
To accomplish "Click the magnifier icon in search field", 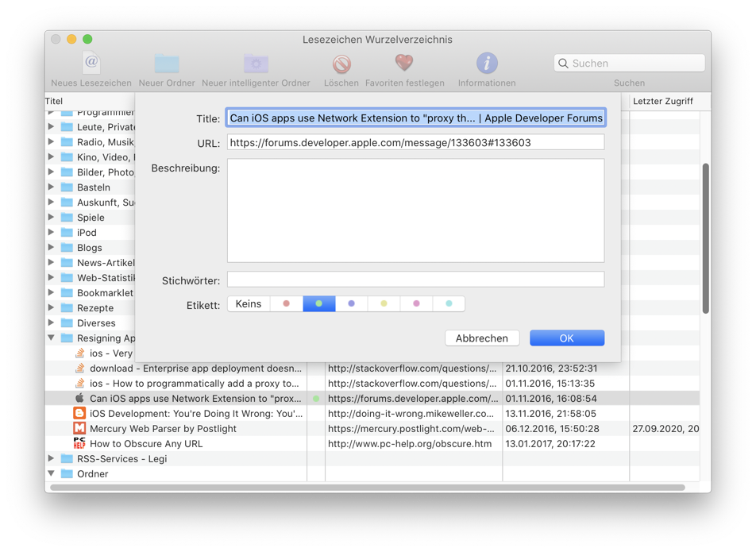I will [x=563, y=64].
